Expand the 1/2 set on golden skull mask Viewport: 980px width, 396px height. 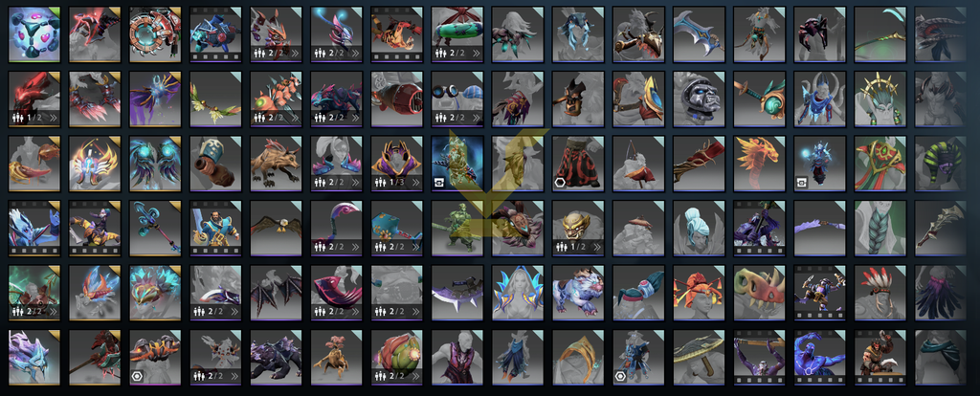597,247
